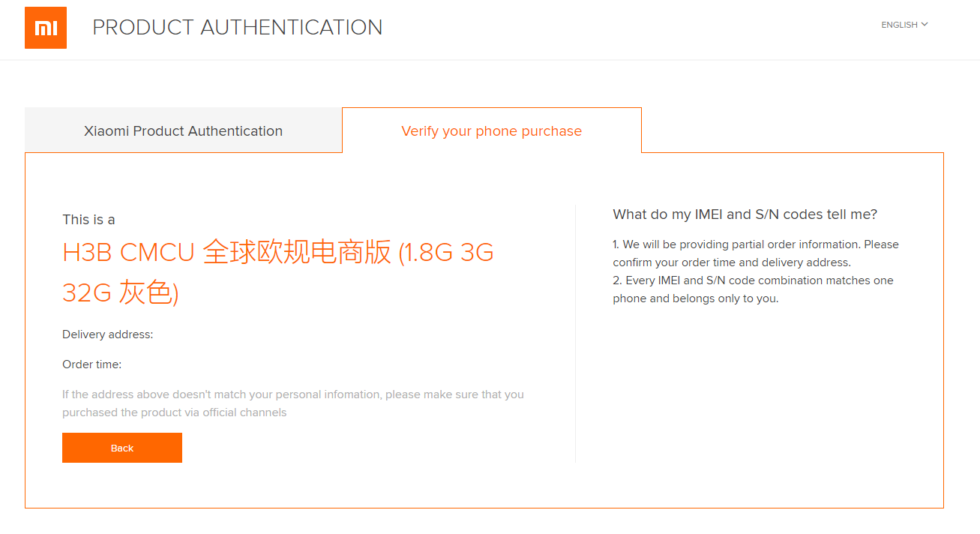Image resolution: width=980 pixels, height=534 pixels.
Task: Click the orange Mi logo
Action: (46, 28)
